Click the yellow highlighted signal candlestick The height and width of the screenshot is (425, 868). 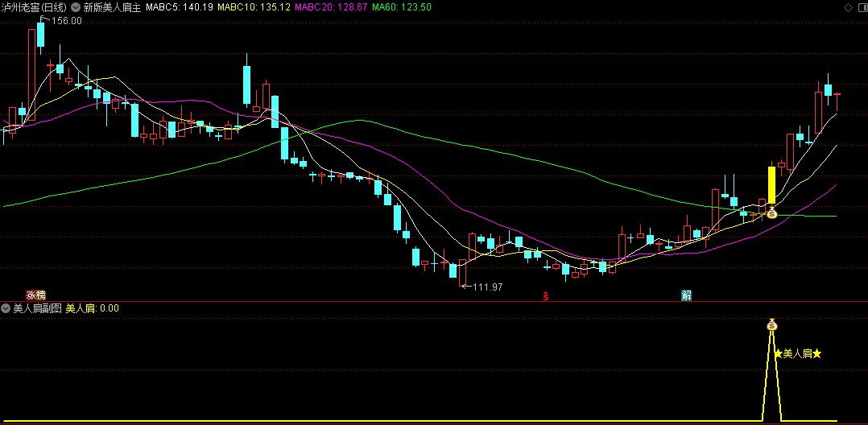pos(771,185)
